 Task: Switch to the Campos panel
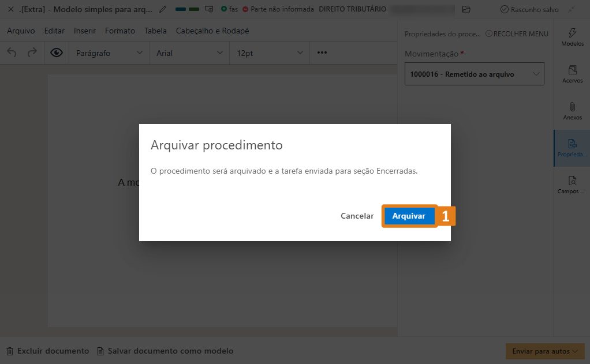point(571,185)
